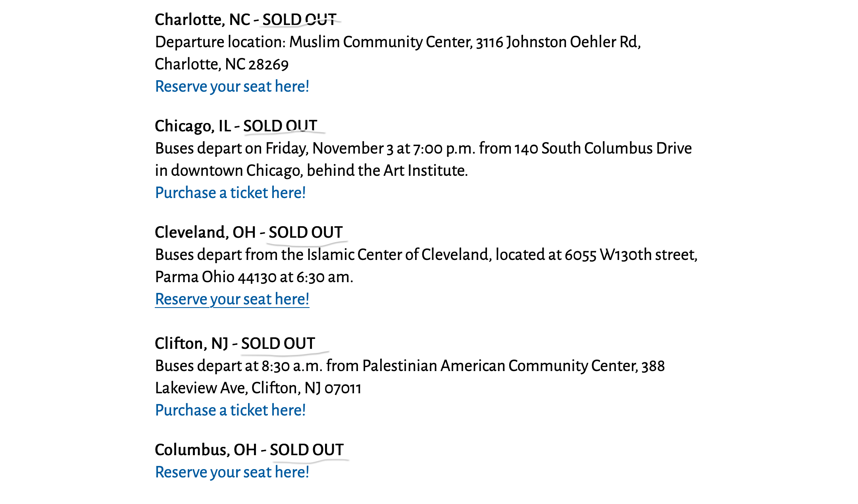This screenshot has height=504, width=858.
Task: Open Chicago's "Purchase a ticket here!" link
Action: pos(230,193)
